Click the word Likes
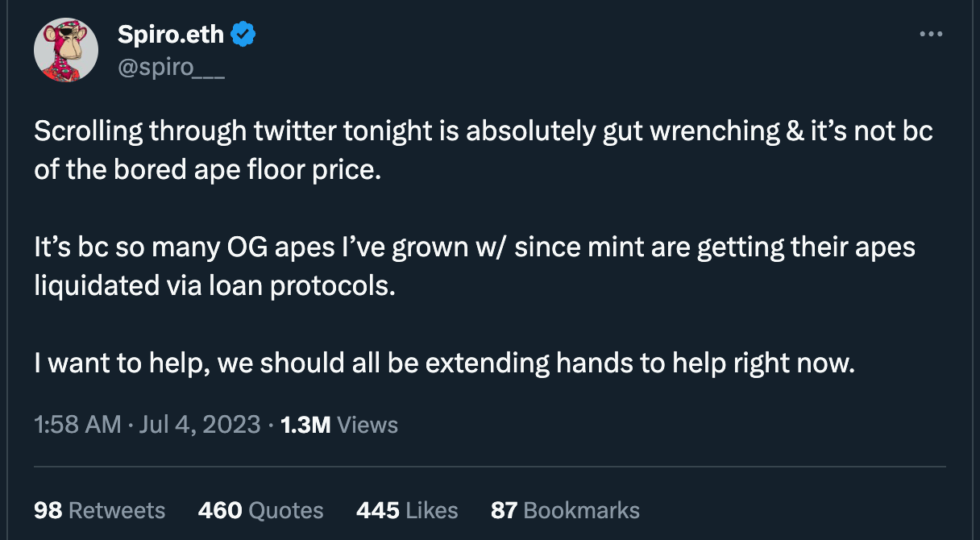This screenshot has width=980, height=540. pyautogui.click(x=432, y=510)
